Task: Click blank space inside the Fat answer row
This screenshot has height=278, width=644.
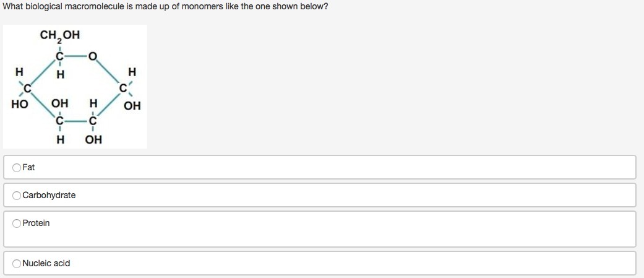Action: 328,167
